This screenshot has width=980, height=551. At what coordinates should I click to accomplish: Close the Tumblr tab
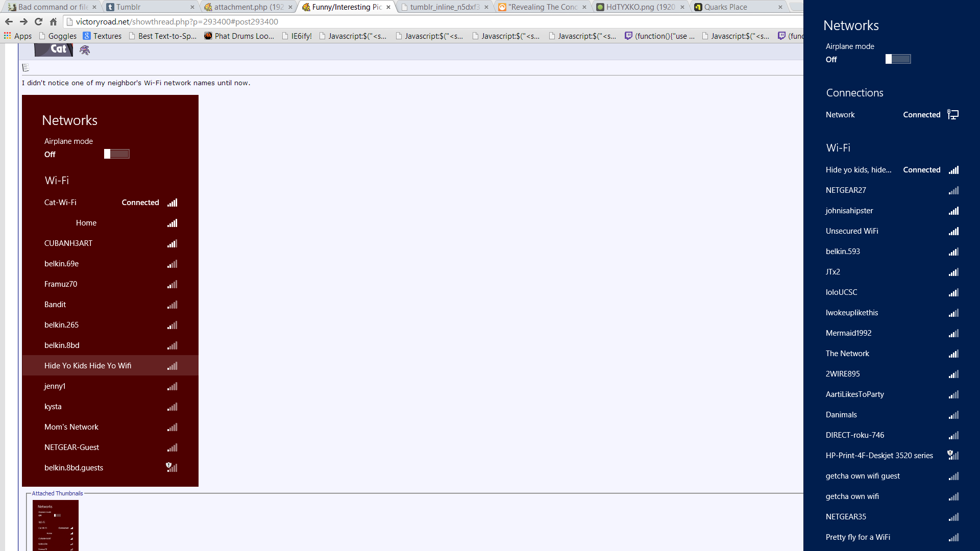click(x=192, y=7)
